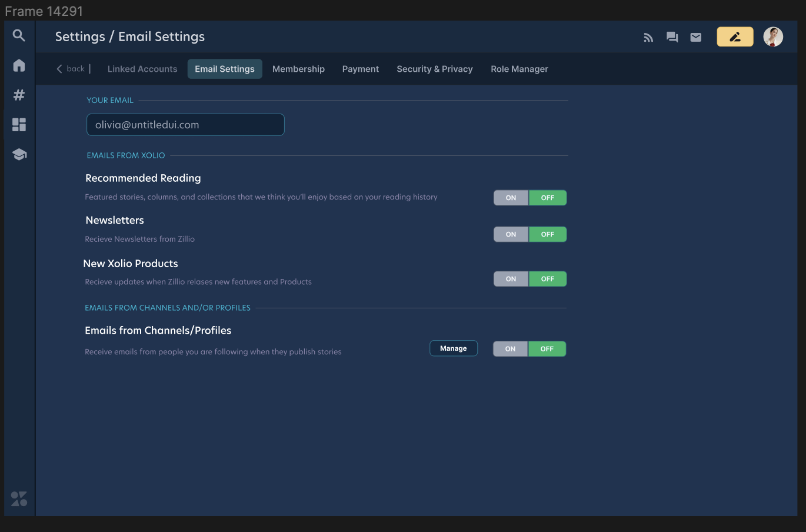Open the Home icon in sidebar

(x=19, y=65)
